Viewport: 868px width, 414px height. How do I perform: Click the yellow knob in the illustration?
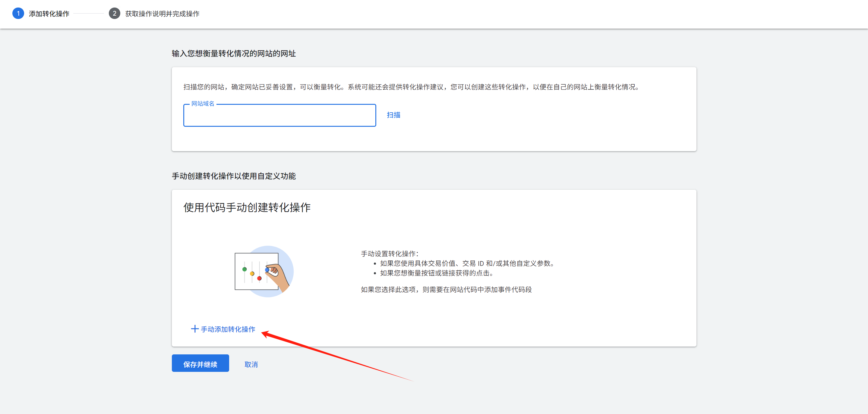pyautogui.click(x=252, y=274)
